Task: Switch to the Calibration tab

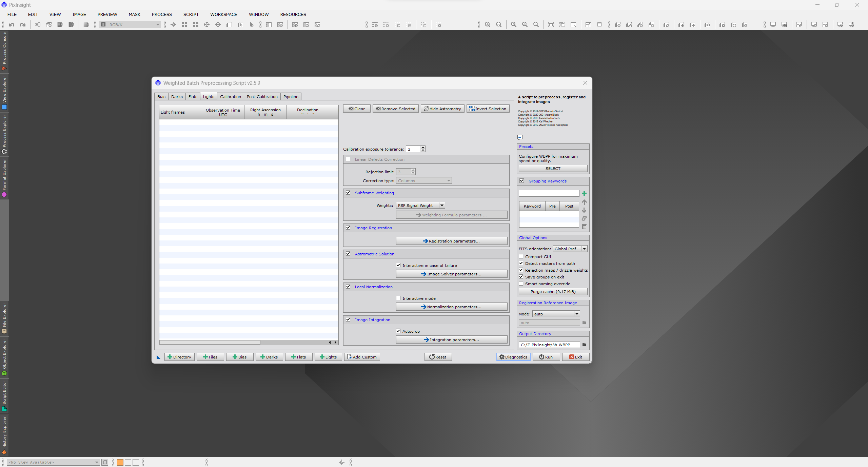Action: (x=230, y=97)
